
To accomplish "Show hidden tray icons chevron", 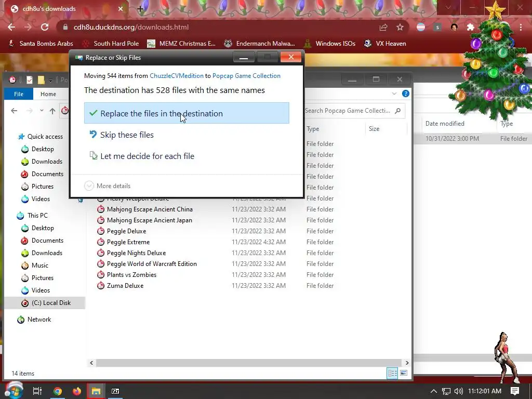I will (434, 391).
